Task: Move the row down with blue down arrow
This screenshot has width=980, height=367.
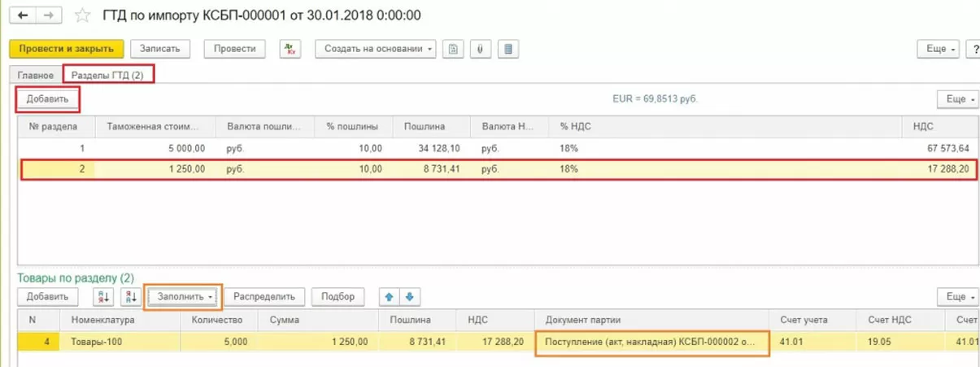Action: (x=409, y=297)
